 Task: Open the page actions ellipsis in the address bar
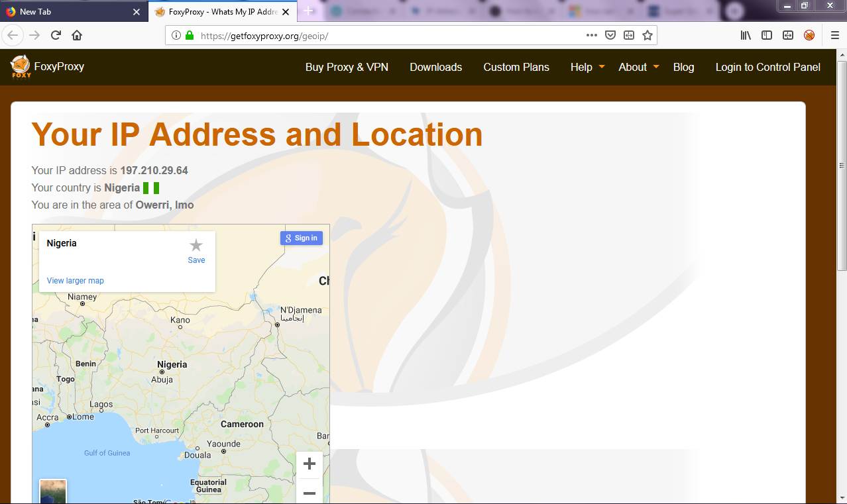(x=591, y=35)
